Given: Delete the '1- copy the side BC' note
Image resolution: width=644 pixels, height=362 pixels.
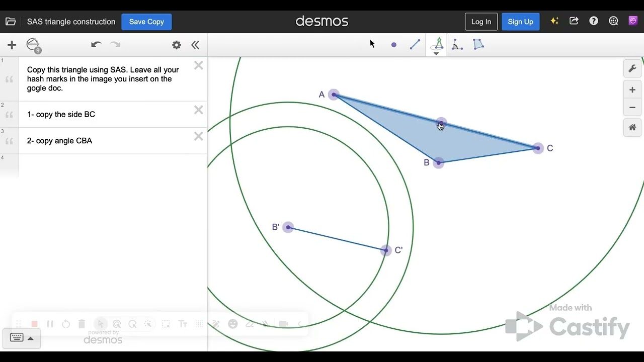Looking at the screenshot, I should coord(199,110).
